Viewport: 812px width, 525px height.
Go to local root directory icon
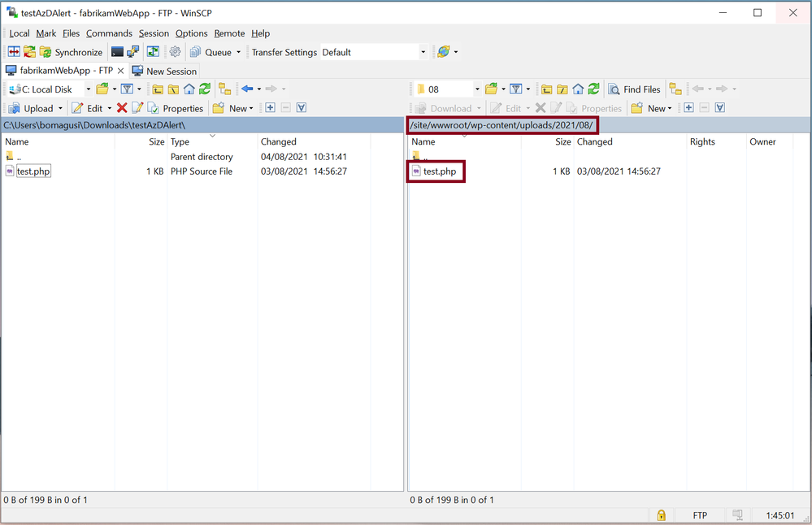[x=173, y=89]
